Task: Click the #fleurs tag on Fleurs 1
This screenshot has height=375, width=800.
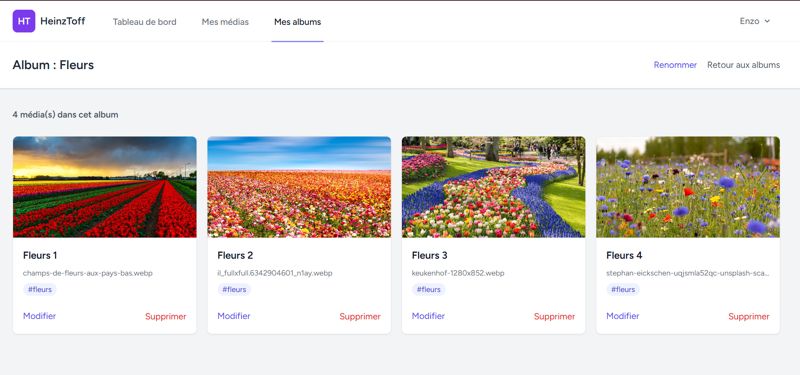Action: [40, 289]
